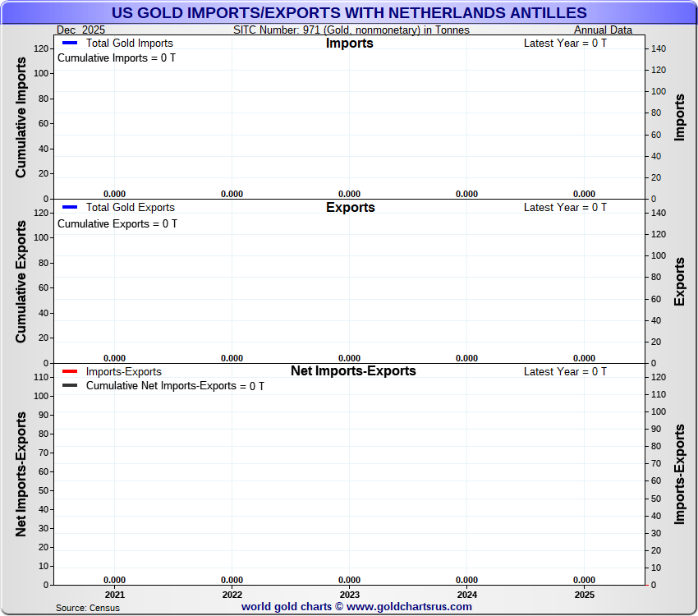The height and width of the screenshot is (616, 698).
Task: Click the 'Net Imports-Exports' panel heading
Action: click(x=353, y=370)
